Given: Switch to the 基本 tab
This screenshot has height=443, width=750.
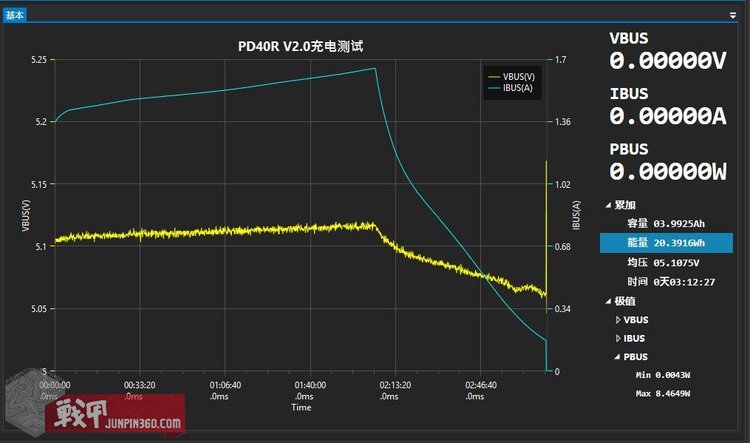Looking at the screenshot, I should [x=14, y=15].
